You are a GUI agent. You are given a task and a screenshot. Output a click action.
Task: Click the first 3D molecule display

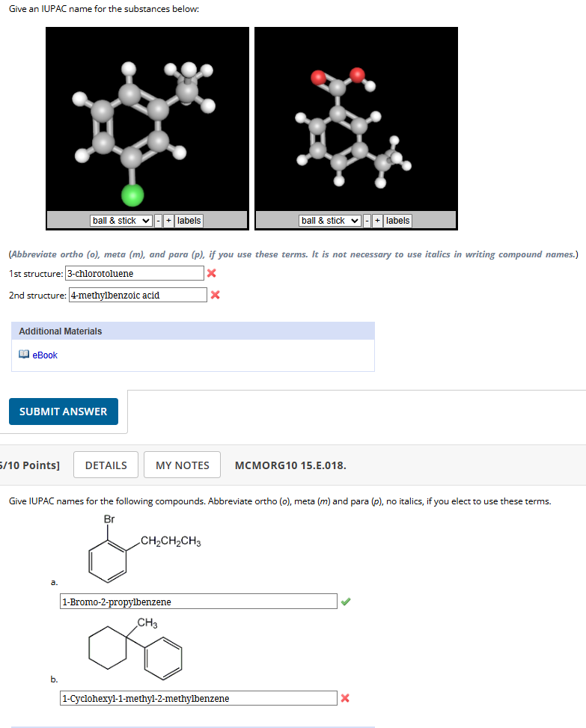coord(147,118)
